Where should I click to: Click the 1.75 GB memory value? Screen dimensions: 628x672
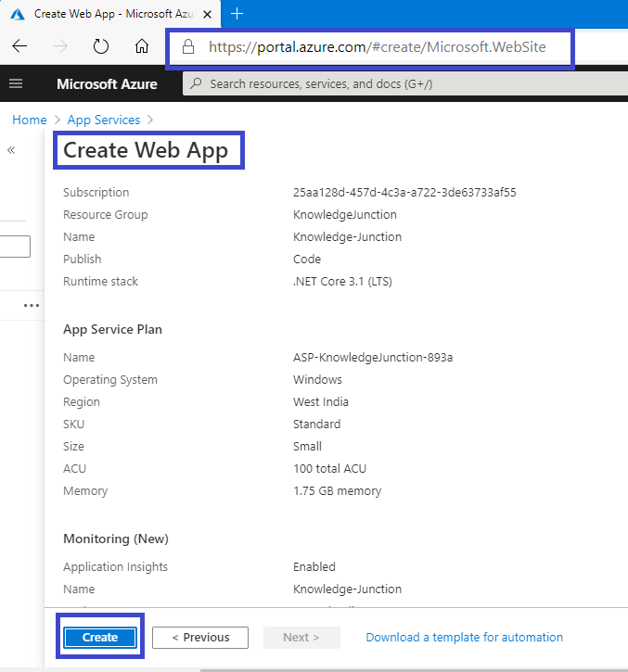[x=337, y=491]
